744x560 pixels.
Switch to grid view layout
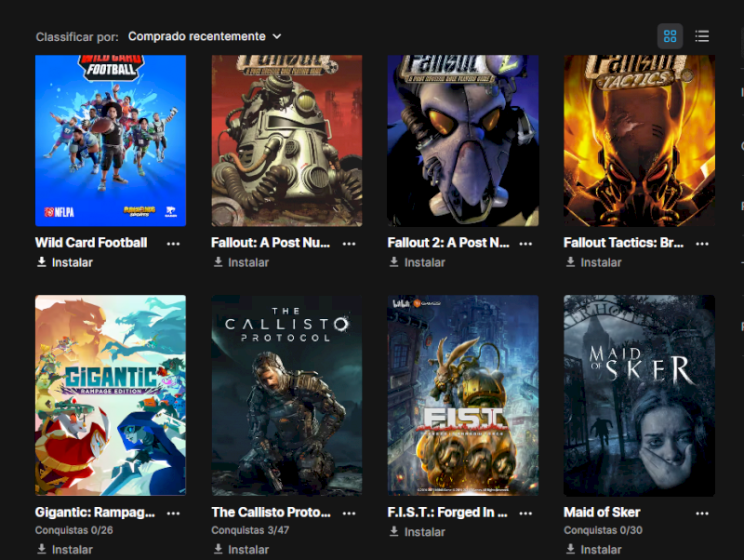click(x=670, y=36)
